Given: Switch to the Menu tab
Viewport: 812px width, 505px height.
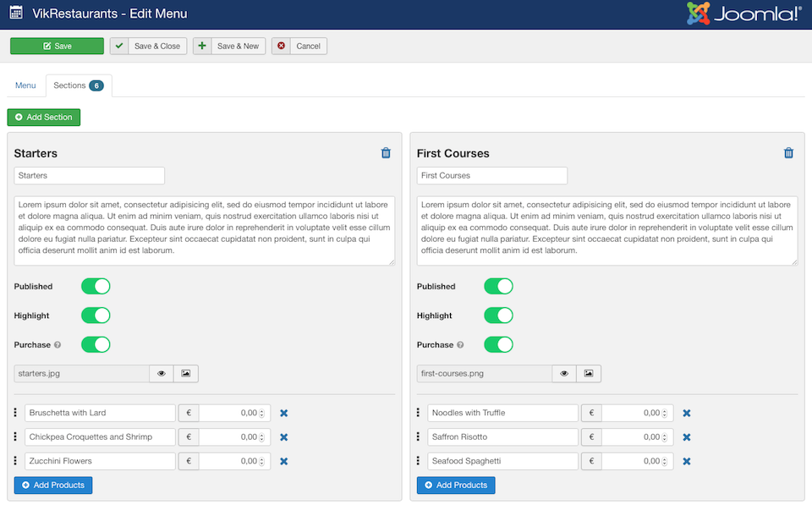Looking at the screenshot, I should point(25,85).
